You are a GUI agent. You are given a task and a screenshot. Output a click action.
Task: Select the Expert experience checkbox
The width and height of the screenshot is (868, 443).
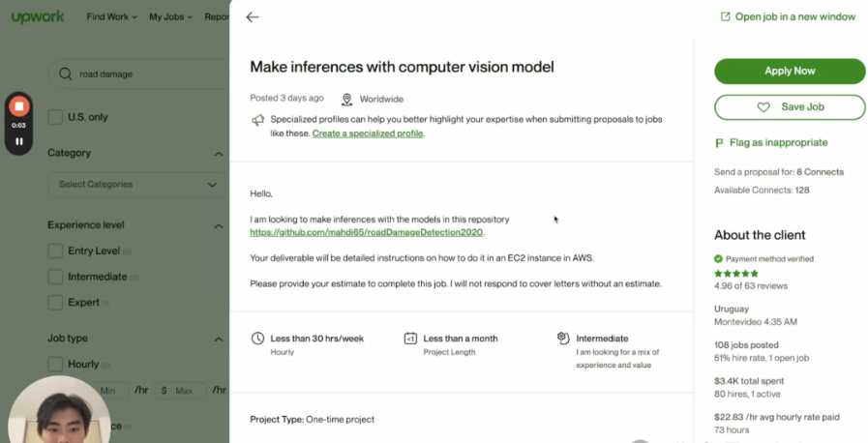56,302
